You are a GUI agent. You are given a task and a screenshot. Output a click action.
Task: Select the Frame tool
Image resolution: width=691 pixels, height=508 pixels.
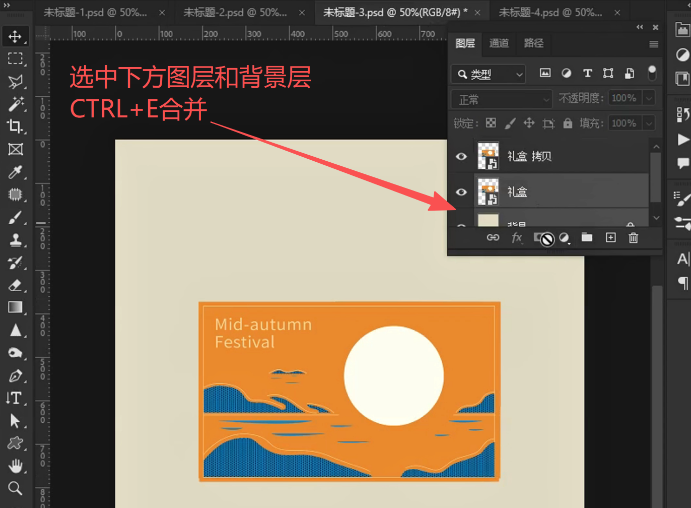coord(15,149)
